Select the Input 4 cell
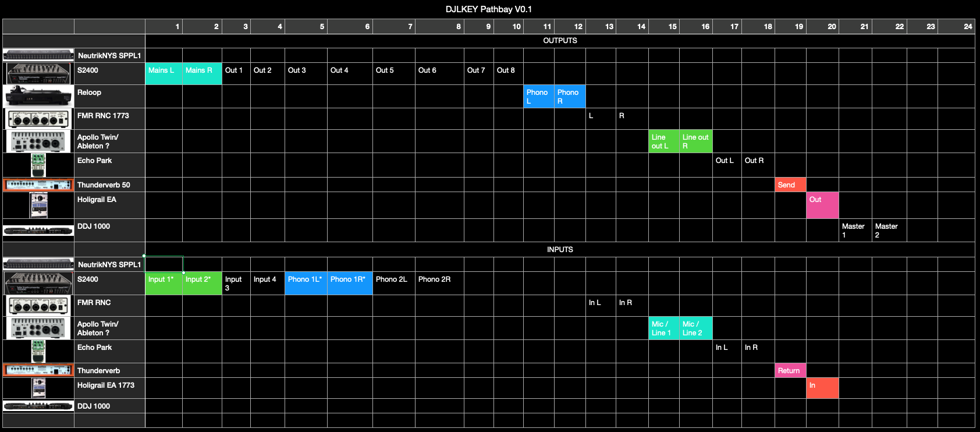The width and height of the screenshot is (980, 432). [268, 284]
